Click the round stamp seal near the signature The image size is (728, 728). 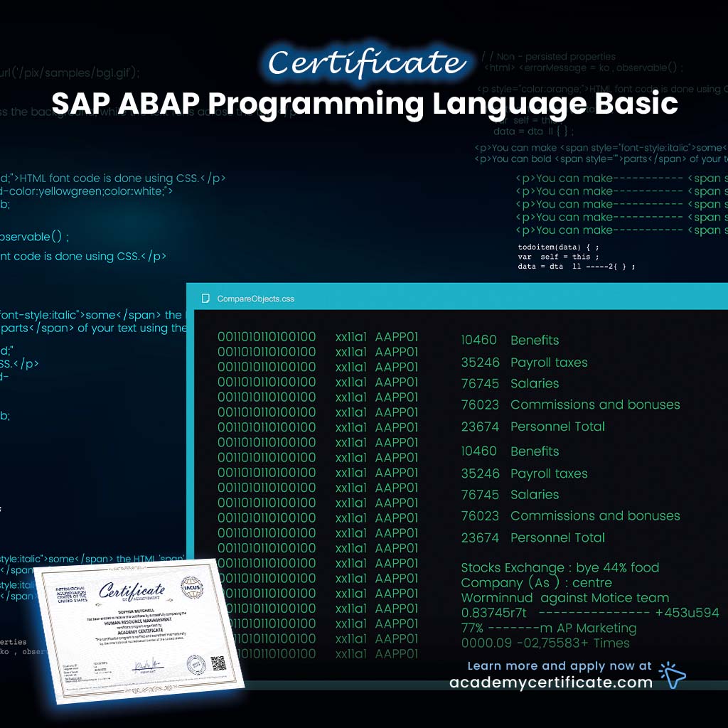[195, 666]
